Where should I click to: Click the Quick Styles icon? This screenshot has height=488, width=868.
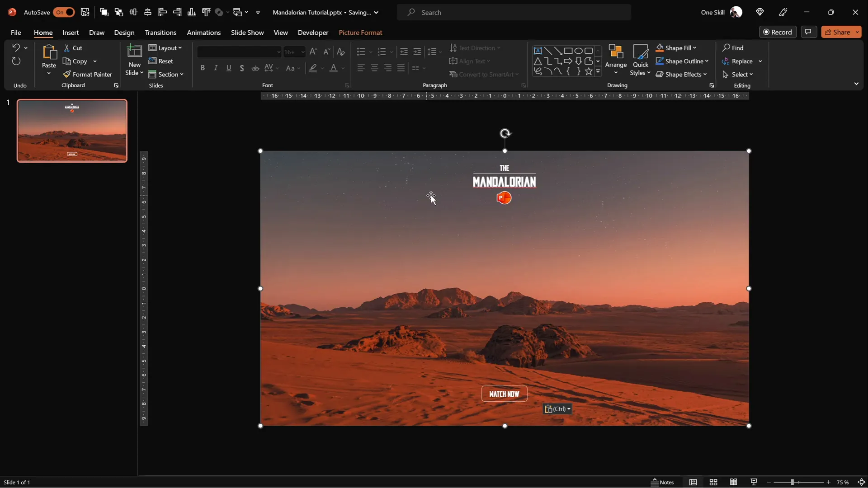coord(641,52)
